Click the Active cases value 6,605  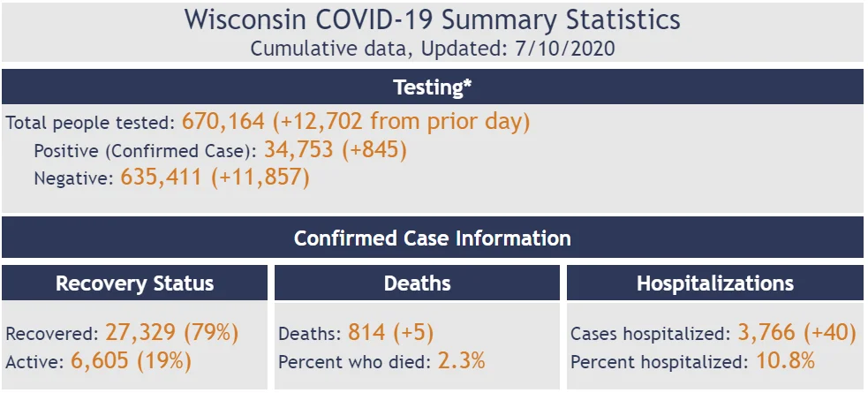coord(100,361)
